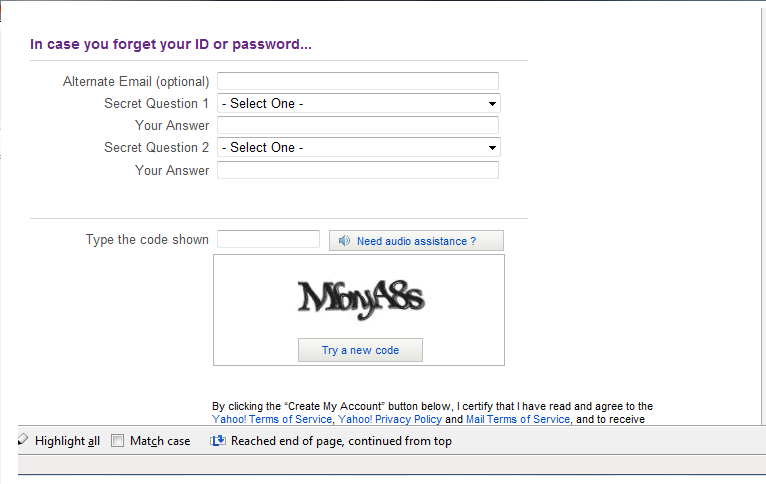This screenshot has height=484, width=766.
Task: Open the Yahoo! Privacy Policy link
Action: (x=390, y=420)
